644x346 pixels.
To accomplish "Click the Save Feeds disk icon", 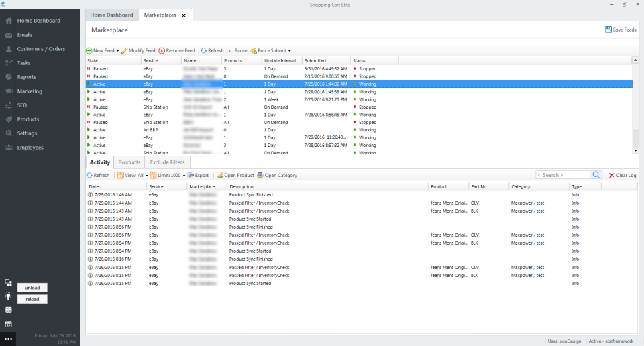I will click(x=608, y=30).
